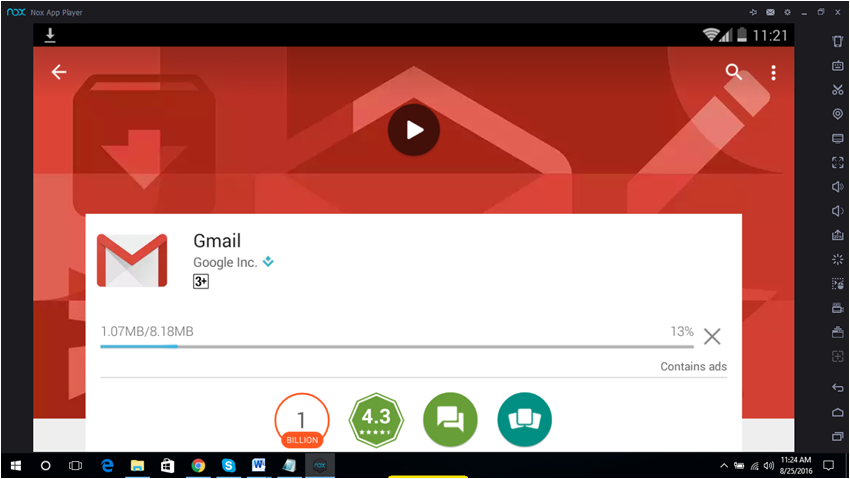
Task: Open the 1 Billion downloads badge
Action: tap(301, 420)
